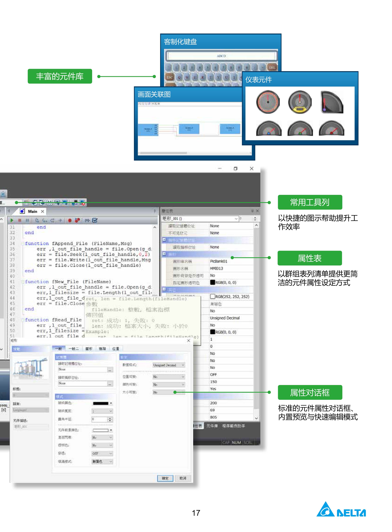Open the 元件庫 bottom tab
The image size is (392, 532).
212,426
